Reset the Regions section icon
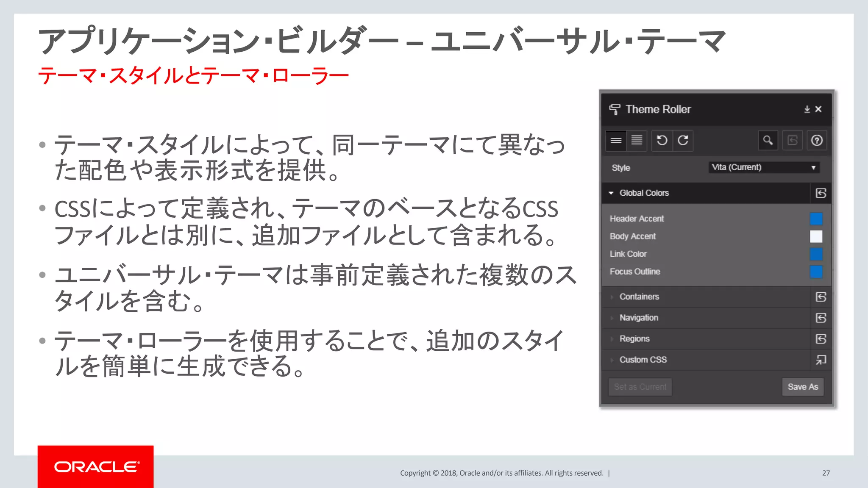 pyautogui.click(x=821, y=339)
